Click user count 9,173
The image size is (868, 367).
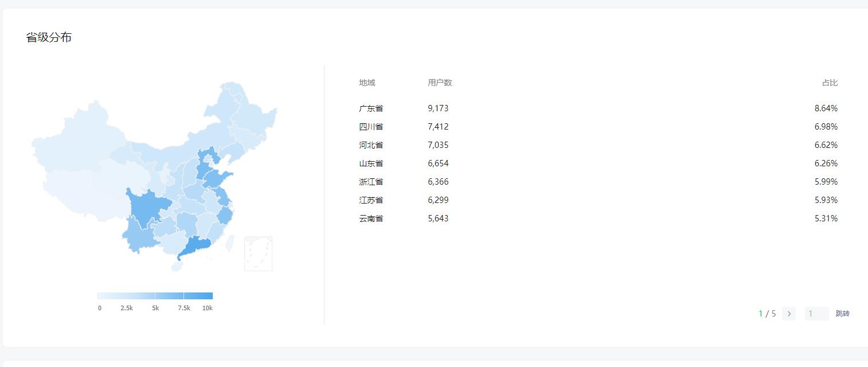(x=438, y=108)
